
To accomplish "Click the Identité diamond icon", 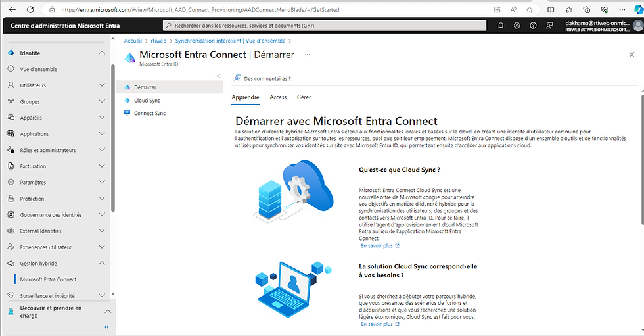I will (11, 53).
